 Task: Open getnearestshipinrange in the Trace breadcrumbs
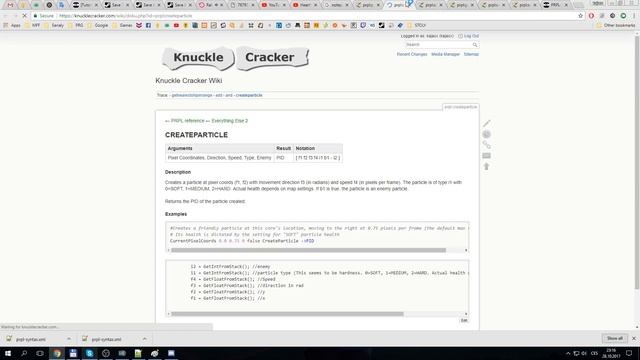click(x=192, y=95)
